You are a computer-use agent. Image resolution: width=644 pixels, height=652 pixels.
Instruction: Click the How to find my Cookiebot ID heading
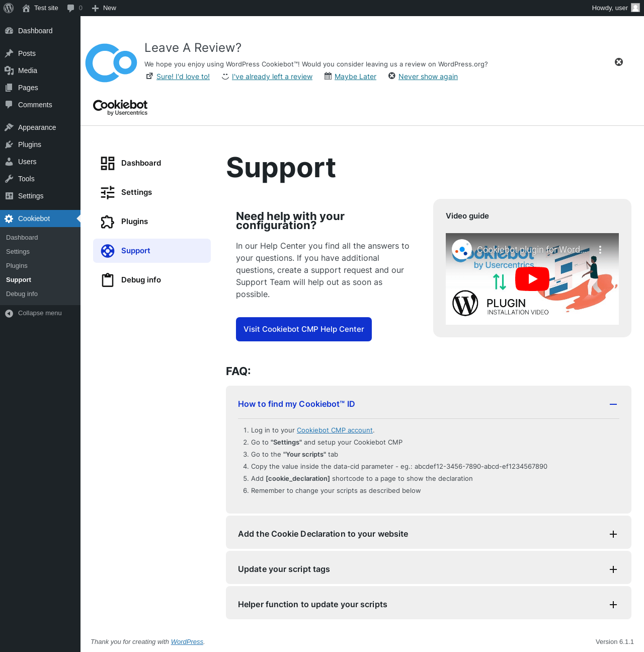(296, 404)
